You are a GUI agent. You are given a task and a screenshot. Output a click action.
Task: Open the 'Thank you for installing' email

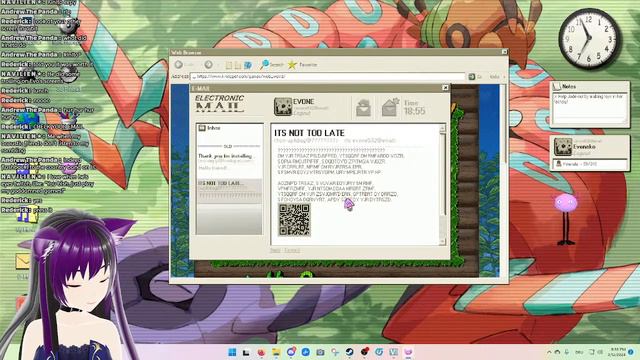[229, 161]
